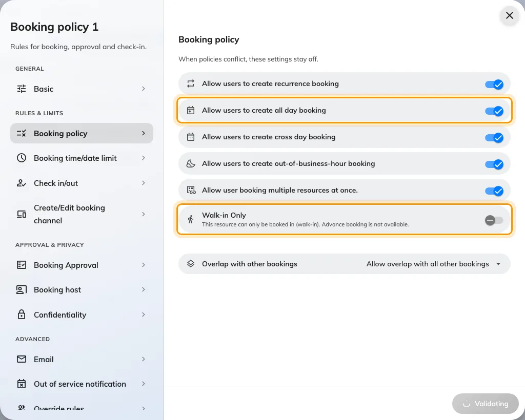Close the Booking policy dialog
This screenshot has height=420, width=525.
click(x=509, y=15)
